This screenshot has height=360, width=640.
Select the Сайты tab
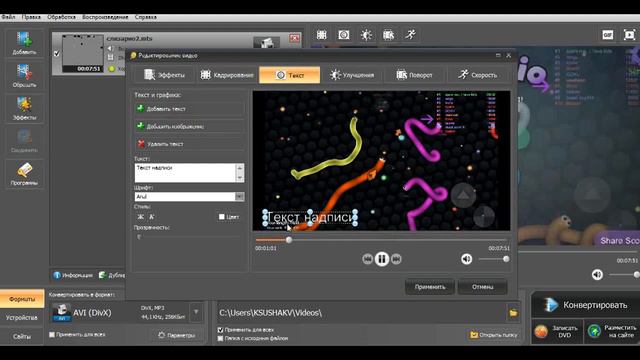tap(22, 336)
